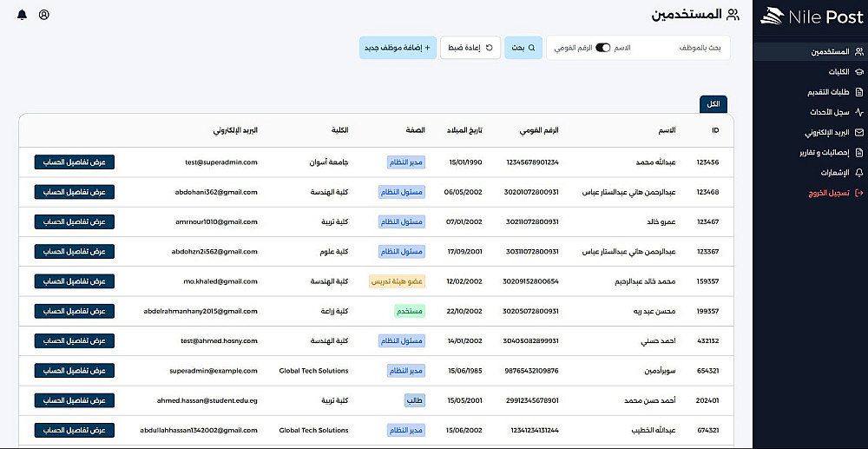View account details for سوبرأدمن
The image size is (868, 449).
pos(74,371)
